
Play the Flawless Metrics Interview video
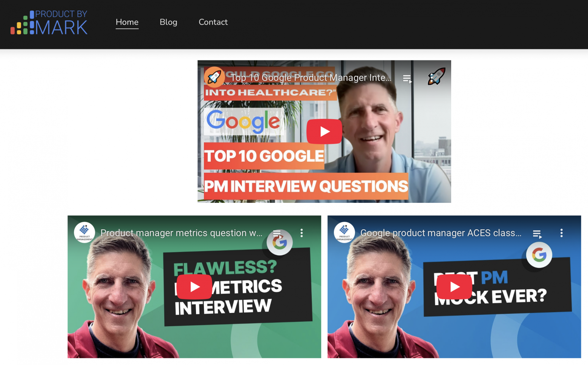coord(194,287)
